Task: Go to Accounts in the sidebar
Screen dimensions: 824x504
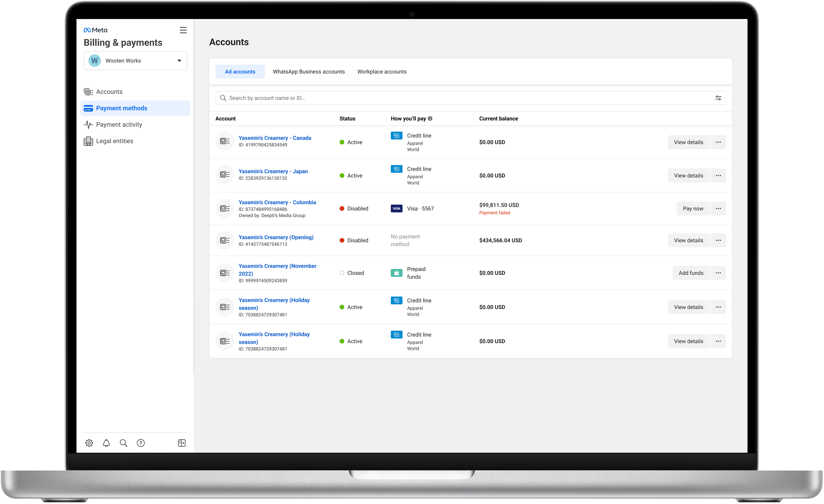Action: pos(135,92)
